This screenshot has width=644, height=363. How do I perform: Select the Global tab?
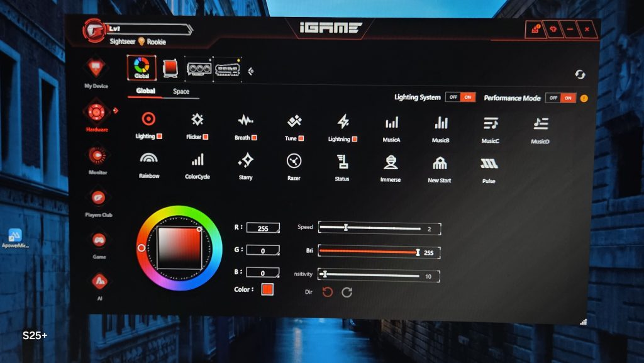pos(145,91)
